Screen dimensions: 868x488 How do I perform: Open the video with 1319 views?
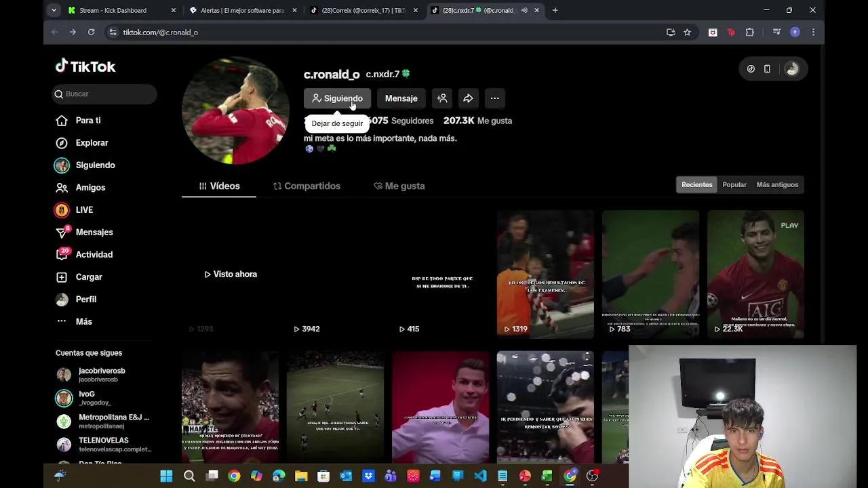point(545,274)
